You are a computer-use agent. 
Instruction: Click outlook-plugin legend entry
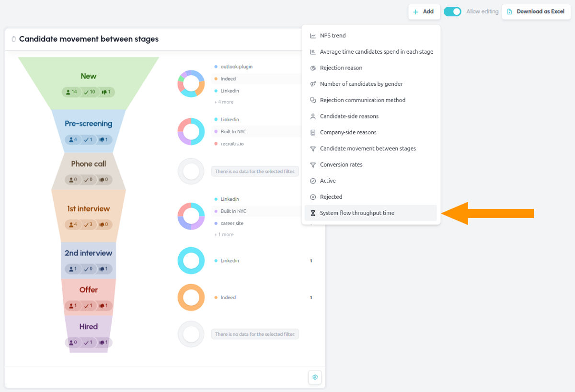pyautogui.click(x=233, y=67)
